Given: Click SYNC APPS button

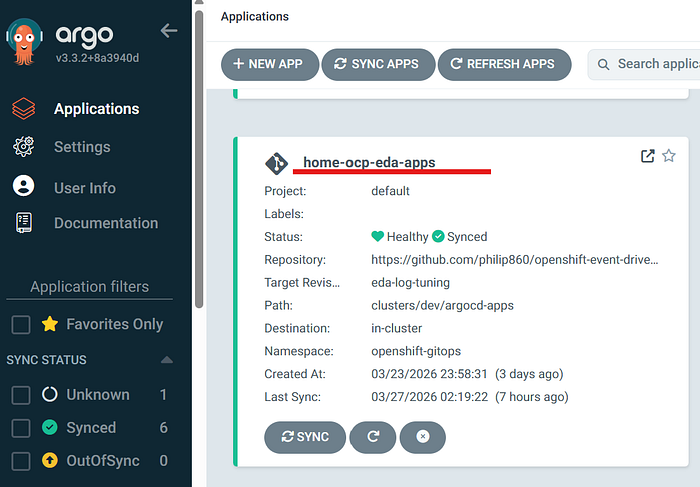Looking at the screenshot, I should 378,64.
